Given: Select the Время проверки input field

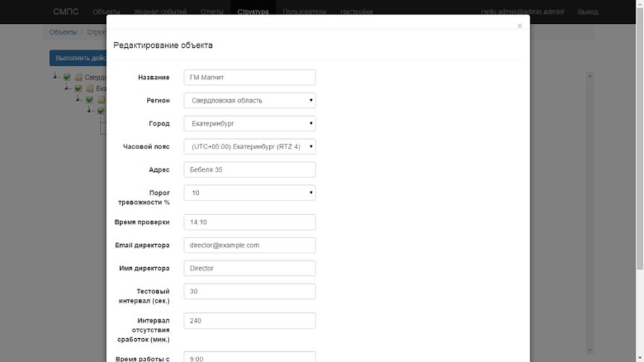Looking at the screenshot, I should pos(250,222).
